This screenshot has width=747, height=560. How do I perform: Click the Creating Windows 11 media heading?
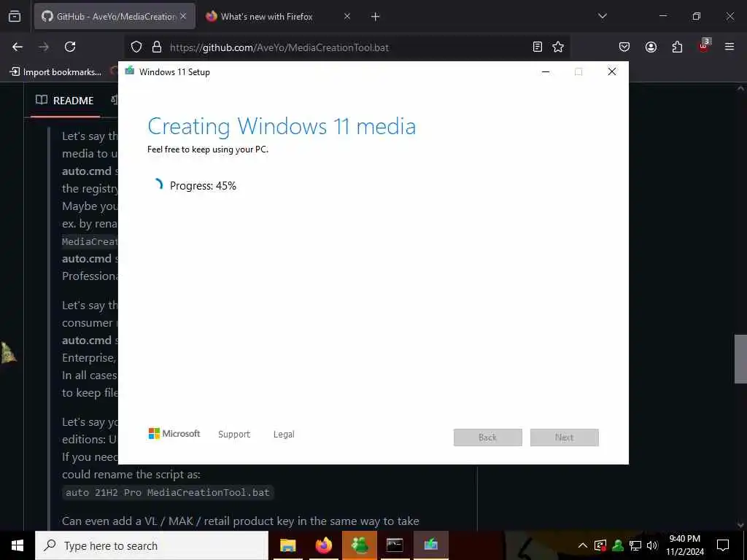tap(282, 127)
